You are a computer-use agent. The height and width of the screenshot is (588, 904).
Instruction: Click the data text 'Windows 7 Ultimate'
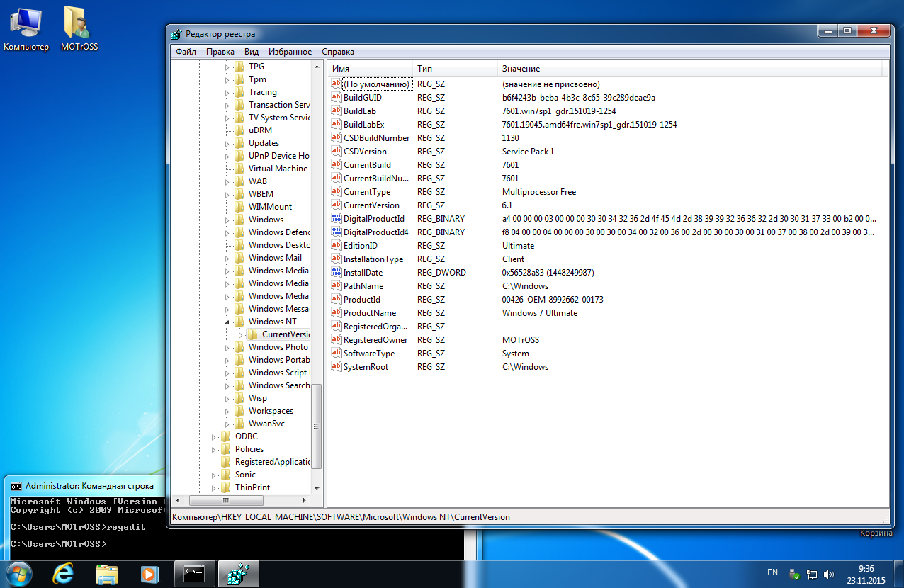click(540, 312)
